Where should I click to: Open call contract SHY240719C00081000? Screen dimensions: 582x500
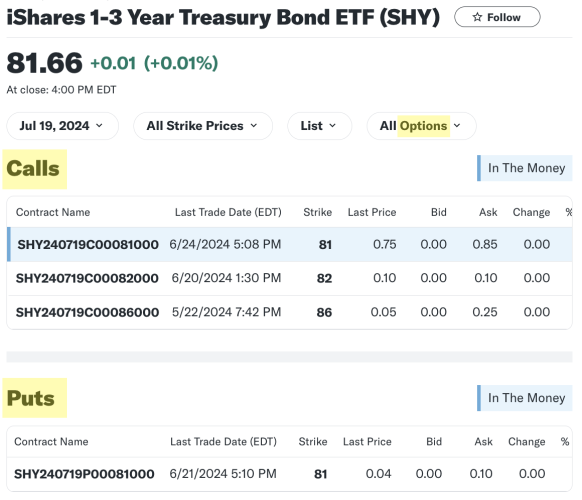88,245
